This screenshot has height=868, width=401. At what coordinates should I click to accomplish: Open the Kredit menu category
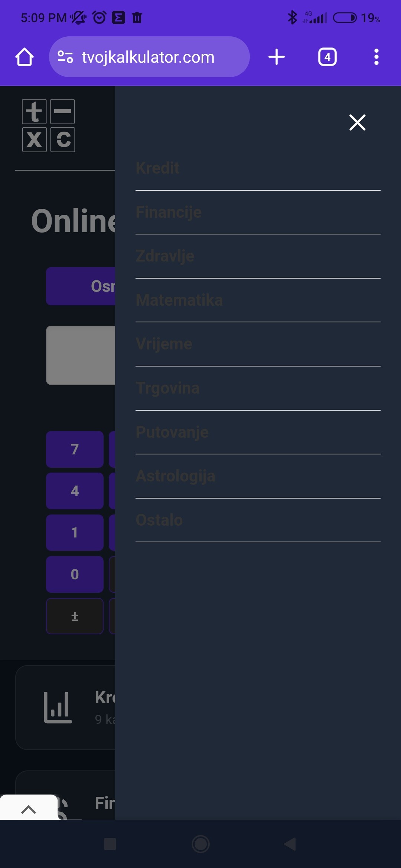point(157,168)
